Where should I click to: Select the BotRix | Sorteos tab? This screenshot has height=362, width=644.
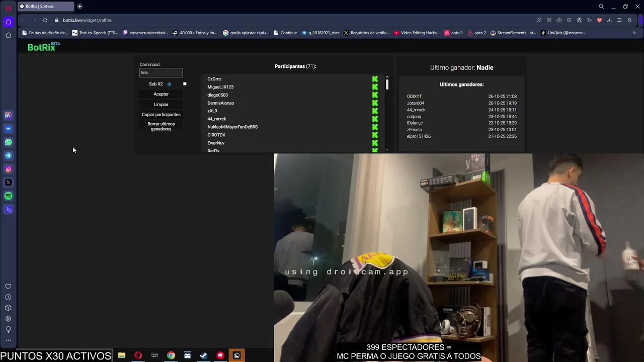[45, 7]
